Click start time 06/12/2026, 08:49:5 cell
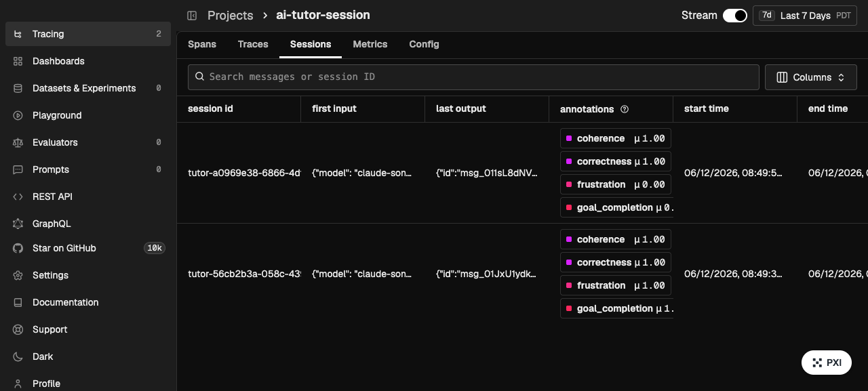Image resolution: width=868 pixels, height=391 pixels. 733,173
